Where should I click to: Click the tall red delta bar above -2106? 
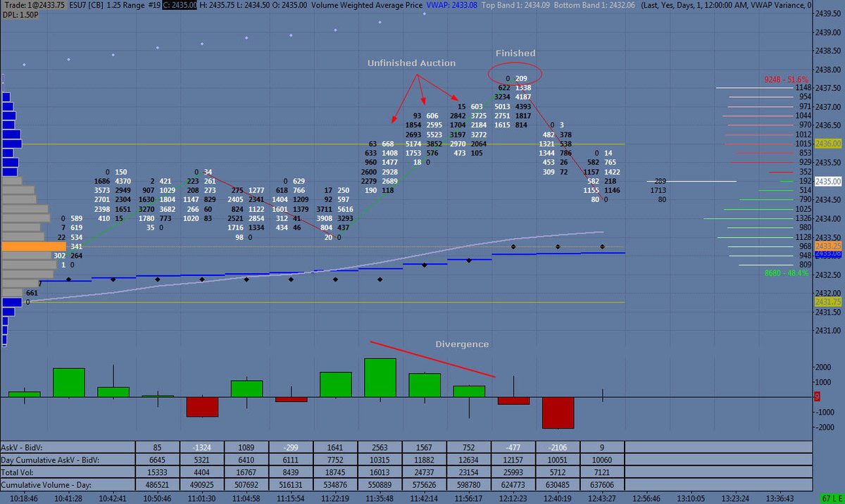[x=558, y=412]
